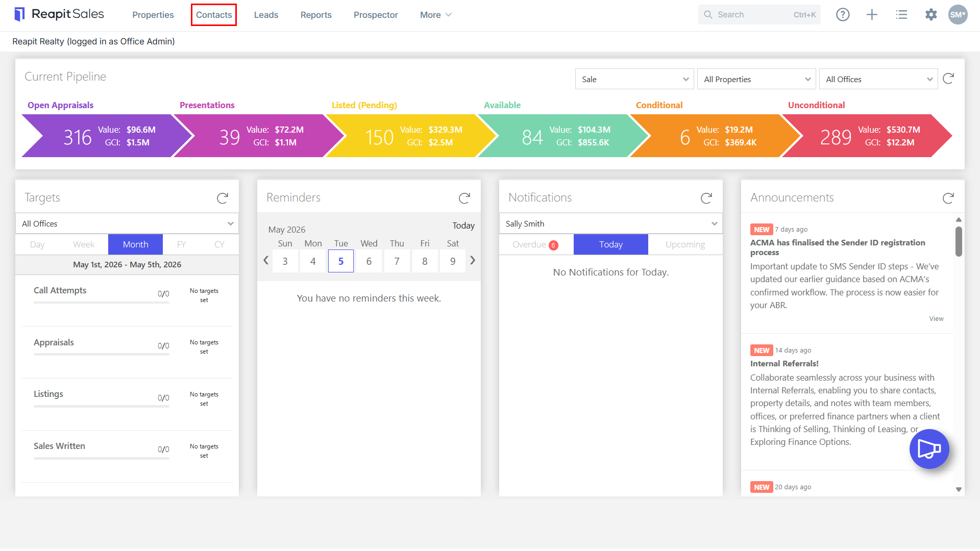Go to previous week in Reminders calendar
Viewport: 980px width, 551px height.
[x=266, y=261]
